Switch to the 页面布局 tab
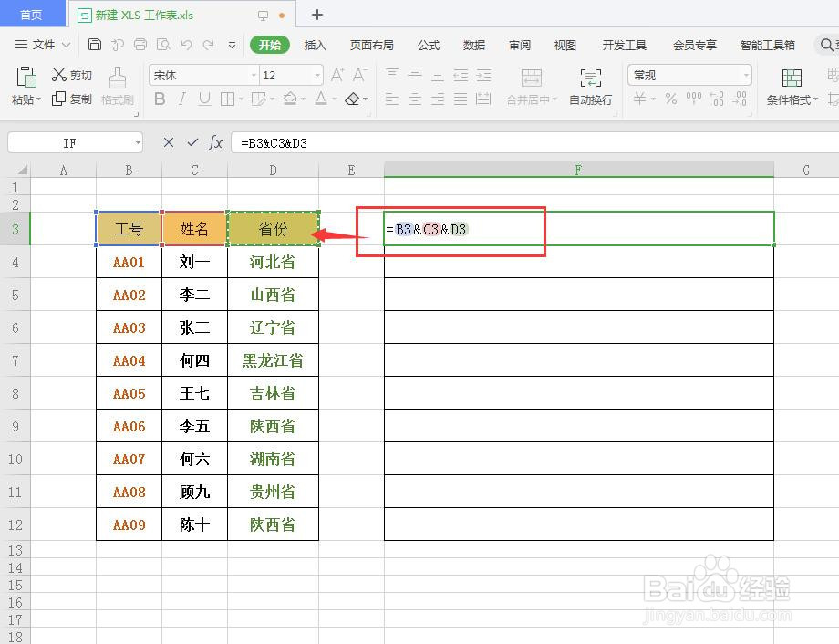Image resolution: width=839 pixels, height=644 pixels. (x=371, y=45)
